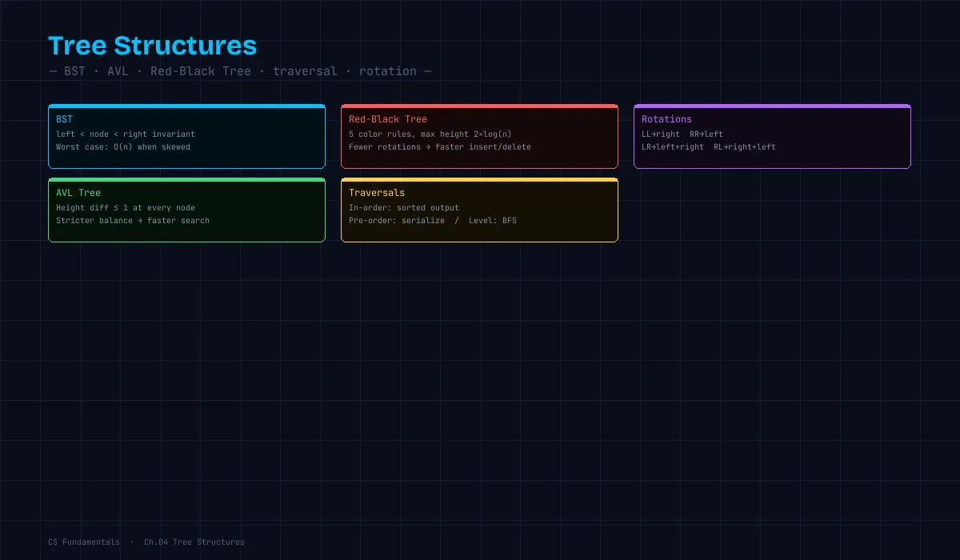The height and width of the screenshot is (560, 960).
Task: Select the Traversals card heading
Action: click(377, 193)
